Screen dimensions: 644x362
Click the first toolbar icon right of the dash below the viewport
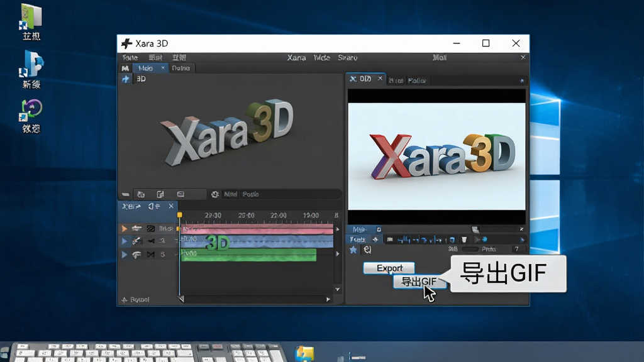(x=141, y=194)
